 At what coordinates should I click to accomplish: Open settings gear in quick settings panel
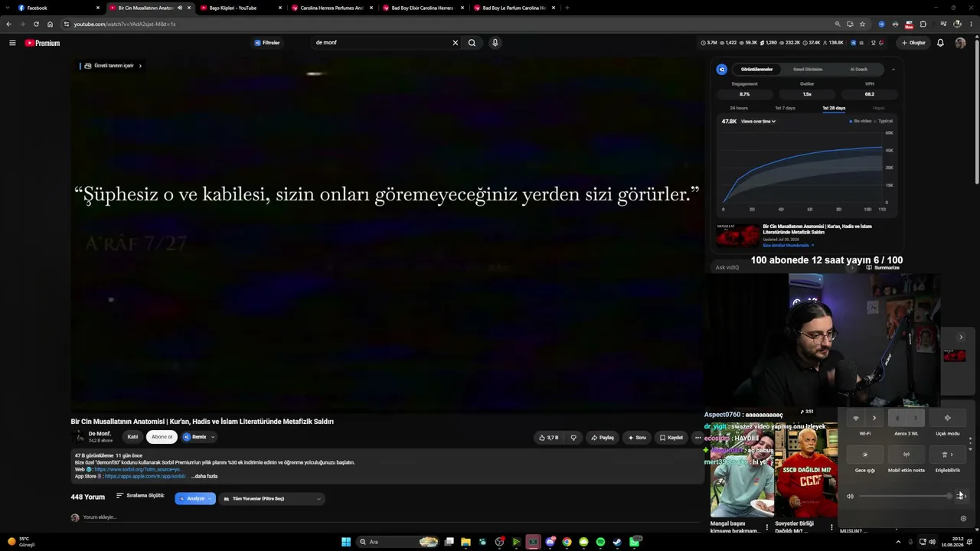(963, 518)
